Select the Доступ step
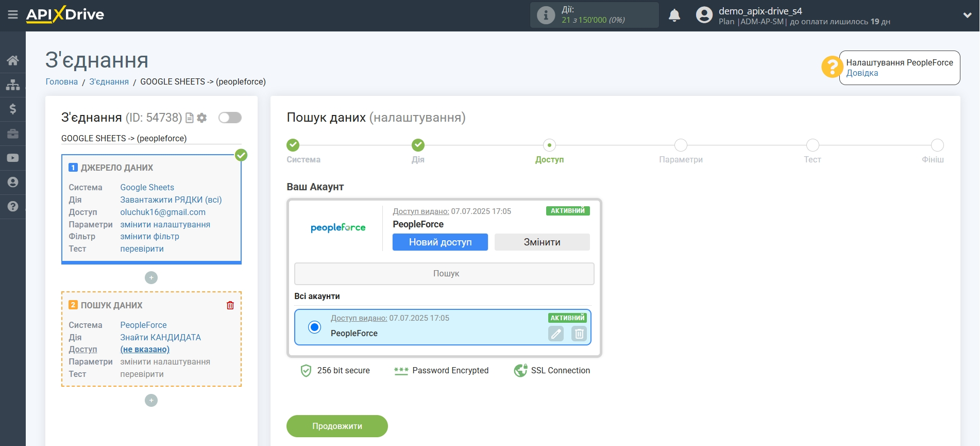 click(549, 145)
